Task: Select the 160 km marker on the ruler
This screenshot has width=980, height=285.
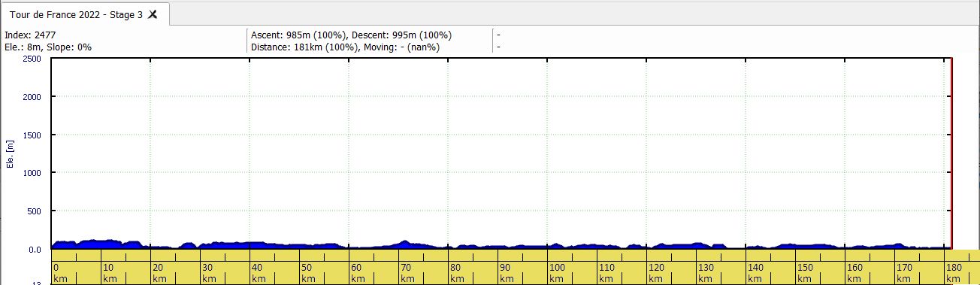Action: coord(854,273)
